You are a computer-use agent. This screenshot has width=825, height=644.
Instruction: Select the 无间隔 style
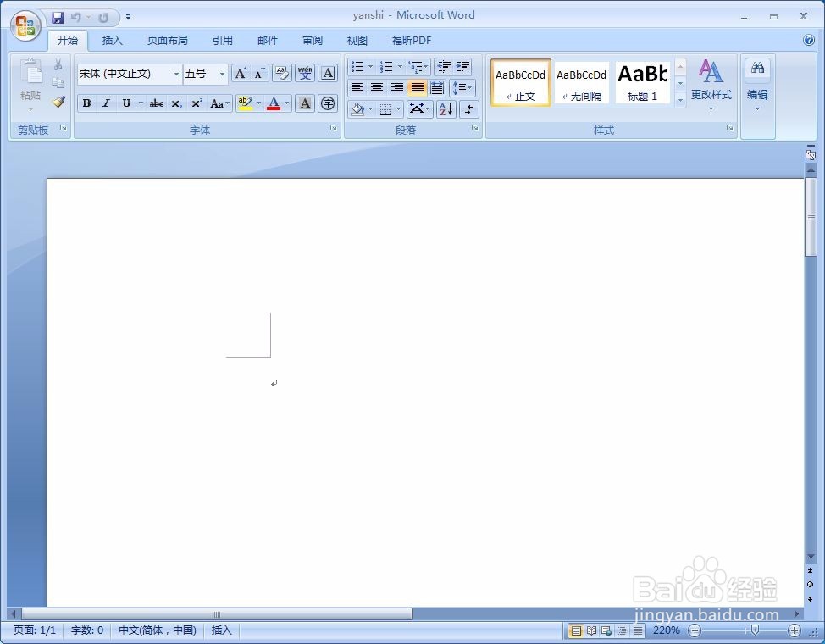point(581,83)
